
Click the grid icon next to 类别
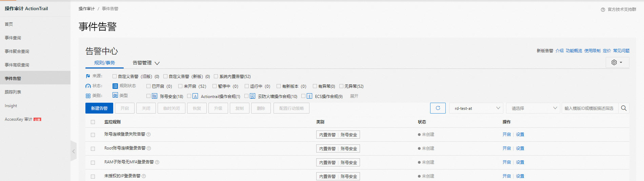pos(88,96)
